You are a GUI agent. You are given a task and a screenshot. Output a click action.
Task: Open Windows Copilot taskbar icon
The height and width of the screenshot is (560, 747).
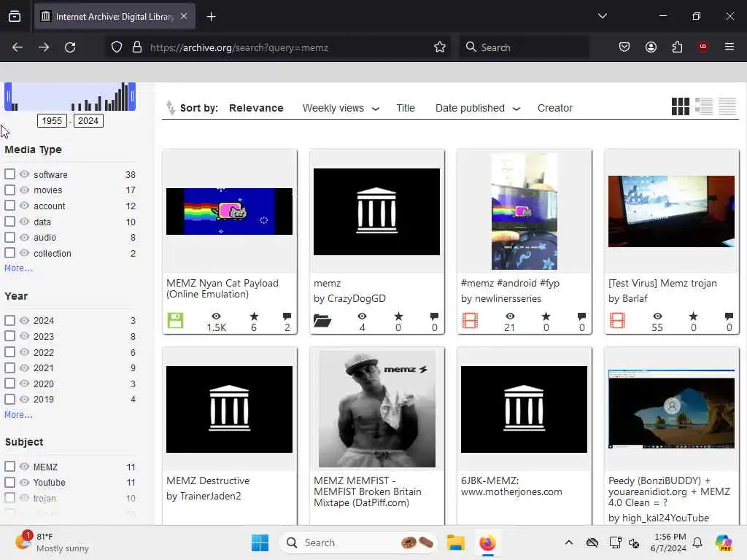pos(724,542)
